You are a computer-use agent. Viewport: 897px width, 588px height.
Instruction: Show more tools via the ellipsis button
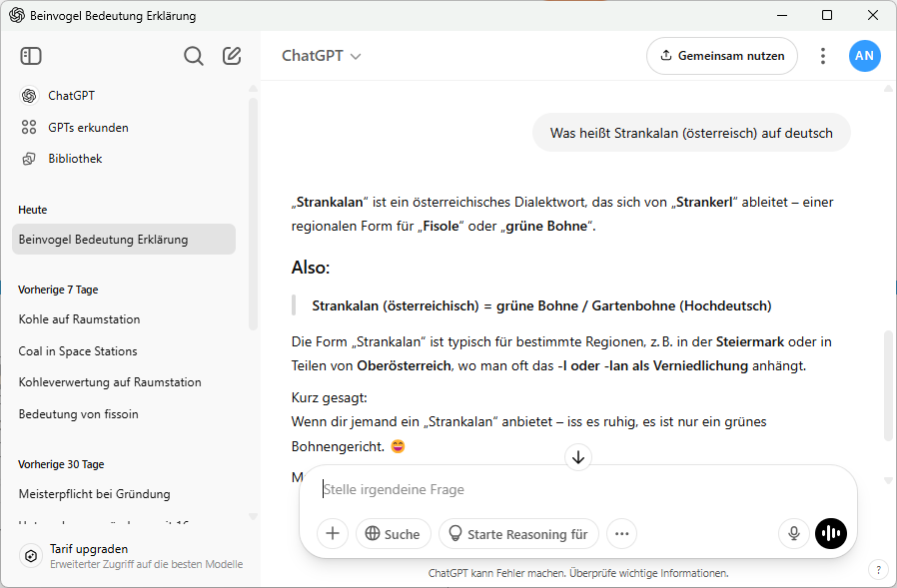pos(622,534)
